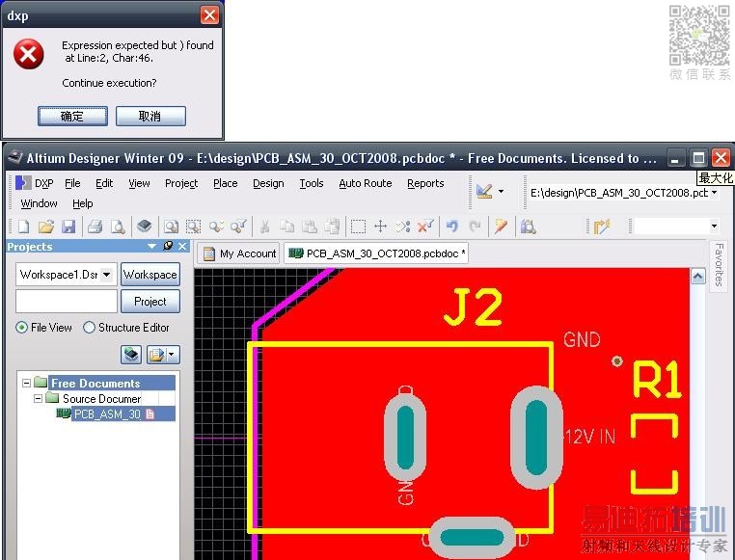Select the Structure Editor radio button
This screenshot has height=560, width=735.
click(89, 328)
